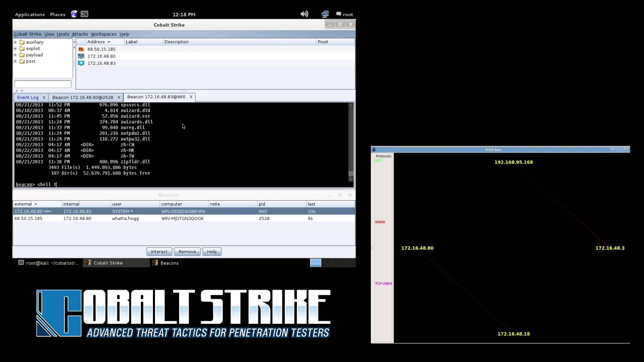The height and width of the screenshot is (362, 644).
Task: Sort beacons by external column header
Action: tap(37, 204)
